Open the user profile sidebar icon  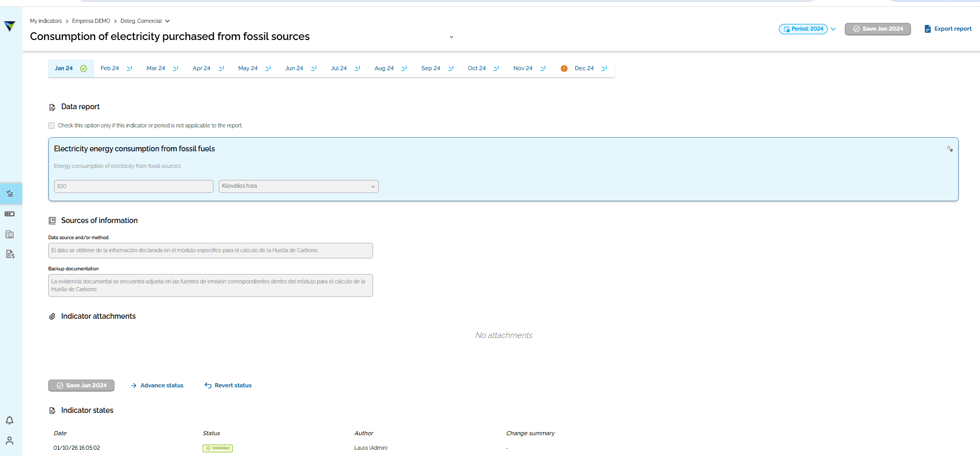click(10, 440)
